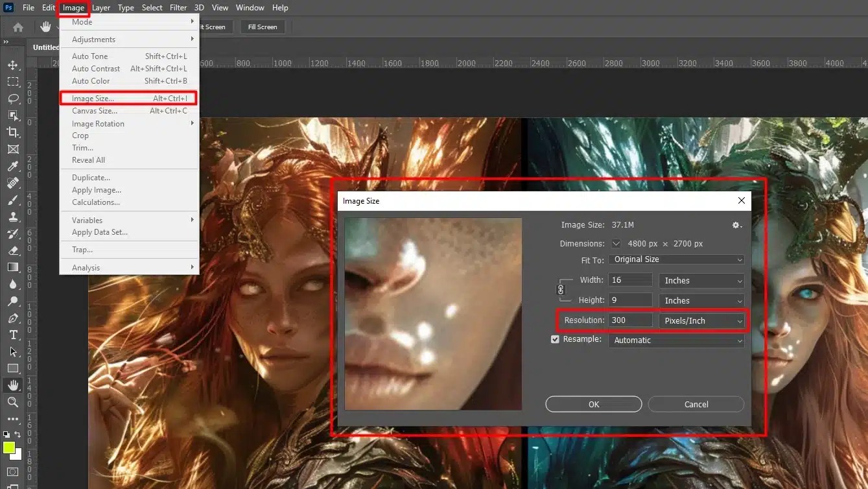The image size is (868, 489).
Task: Choose Reveal All menu entry
Action: click(129, 160)
